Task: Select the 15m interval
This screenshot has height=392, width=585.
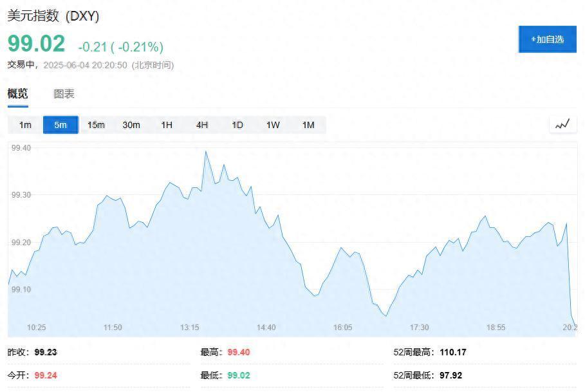Action: pyautogui.click(x=96, y=125)
